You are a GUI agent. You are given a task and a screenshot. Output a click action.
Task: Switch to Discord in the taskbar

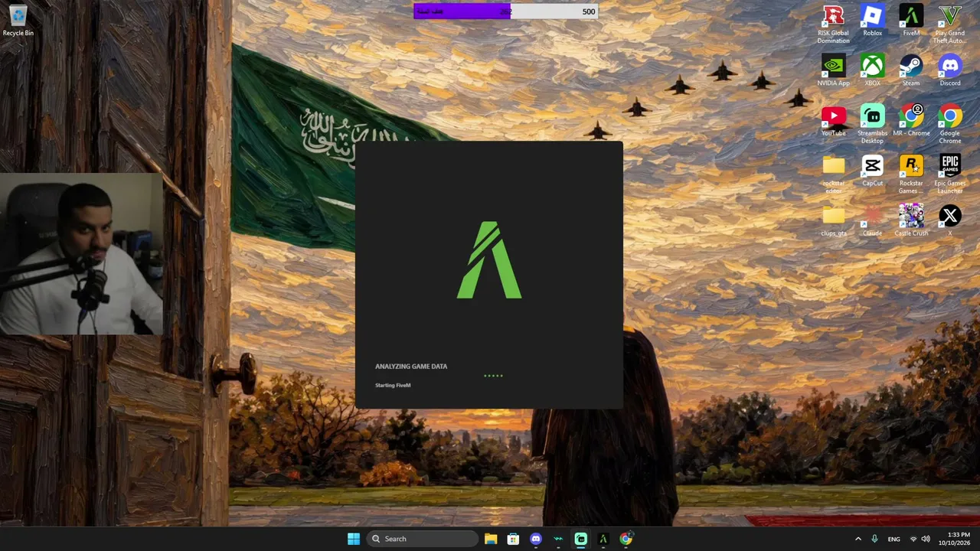(536, 539)
